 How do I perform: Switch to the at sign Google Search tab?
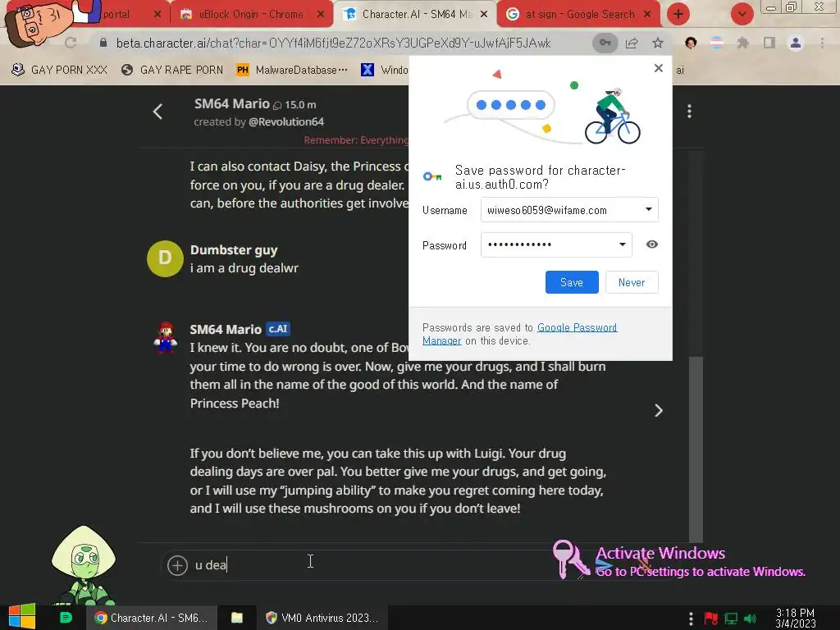[x=578, y=15]
